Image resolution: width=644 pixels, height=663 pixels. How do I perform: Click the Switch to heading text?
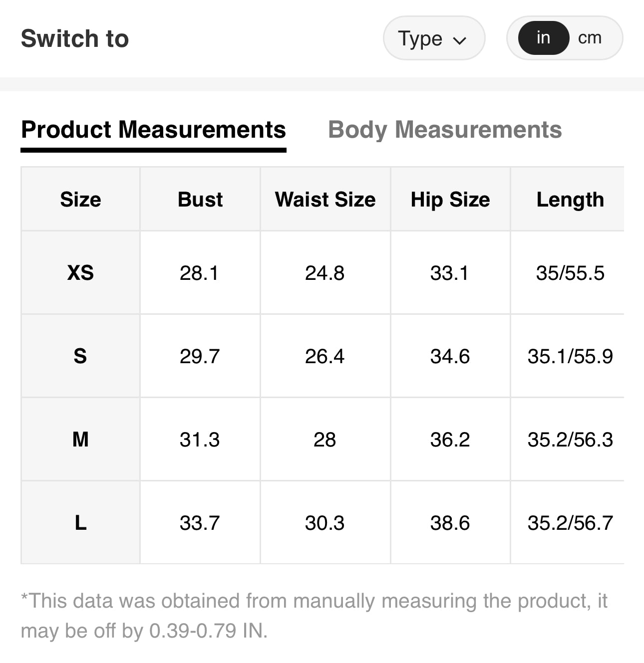pos(75,38)
